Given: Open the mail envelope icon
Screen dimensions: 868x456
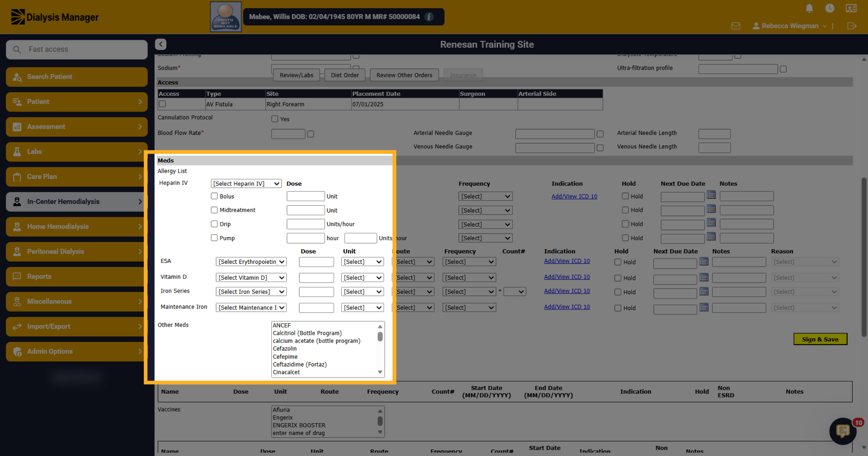Looking at the screenshot, I should (x=736, y=26).
